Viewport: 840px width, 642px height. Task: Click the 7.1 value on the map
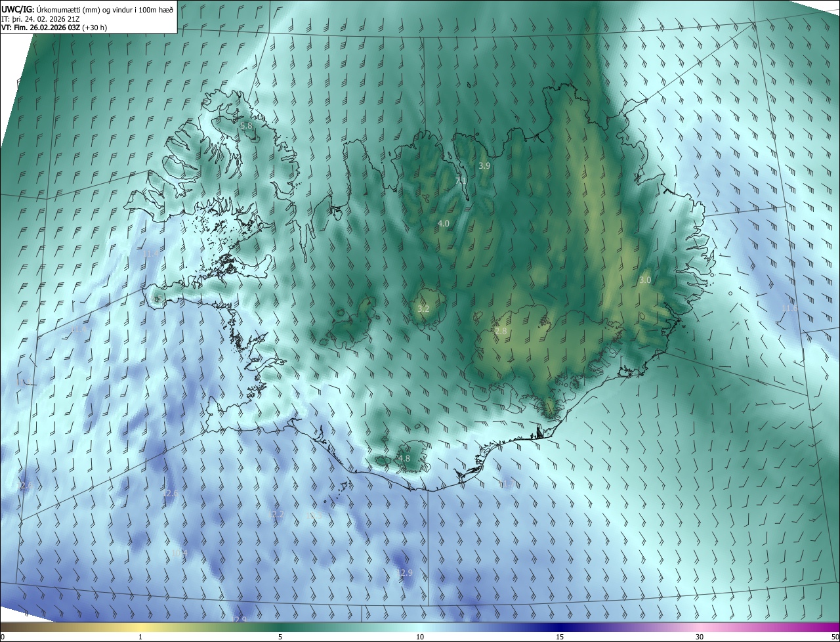461,180
